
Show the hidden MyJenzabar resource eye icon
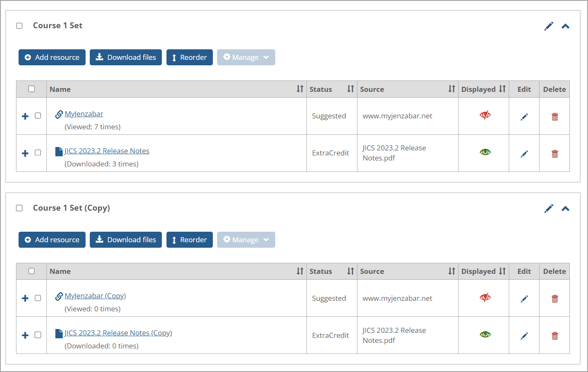point(485,115)
